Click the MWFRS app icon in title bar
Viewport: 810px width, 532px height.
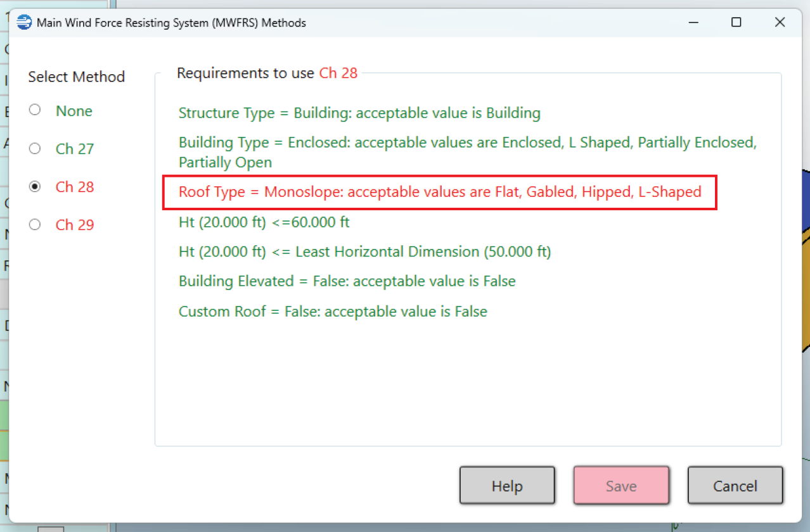tap(24, 23)
